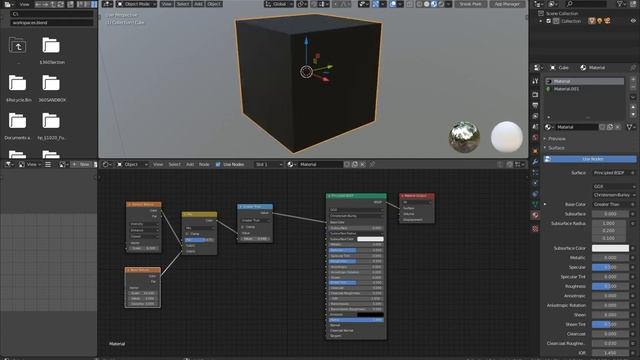This screenshot has height=360, width=640.
Task: Go to parent directory in file browser
Action: (x=18, y=46)
